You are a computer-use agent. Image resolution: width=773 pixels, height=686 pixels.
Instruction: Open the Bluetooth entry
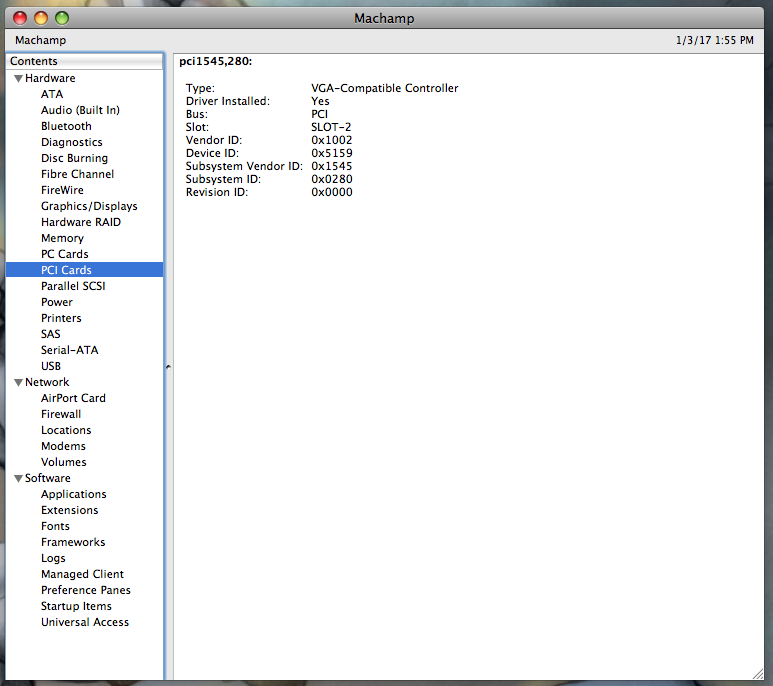tap(66, 126)
